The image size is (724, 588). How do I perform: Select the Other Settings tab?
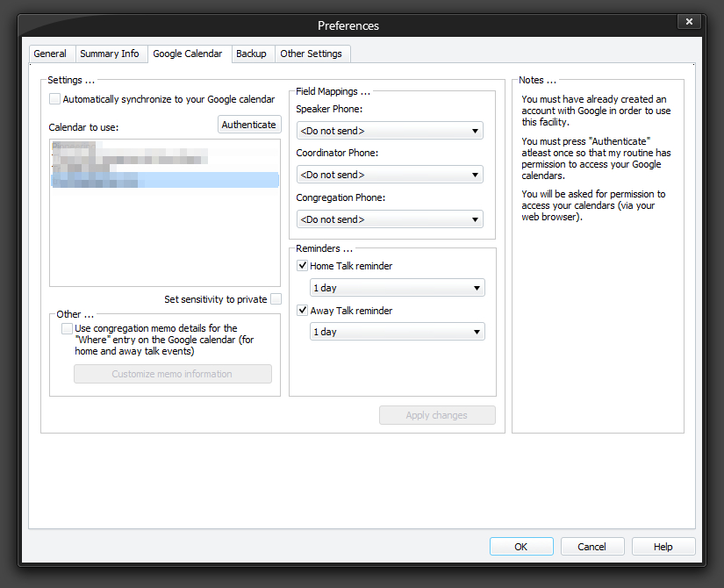click(x=311, y=54)
